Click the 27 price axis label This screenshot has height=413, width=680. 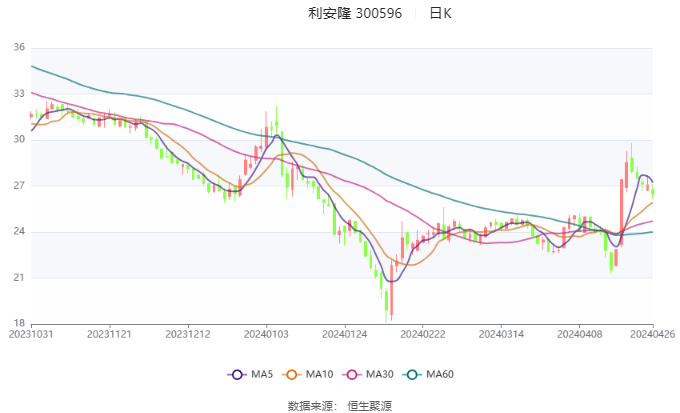tap(19, 185)
